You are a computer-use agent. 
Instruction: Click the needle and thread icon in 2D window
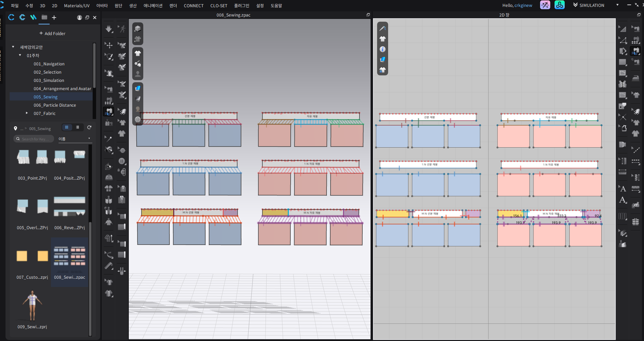(382, 29)
